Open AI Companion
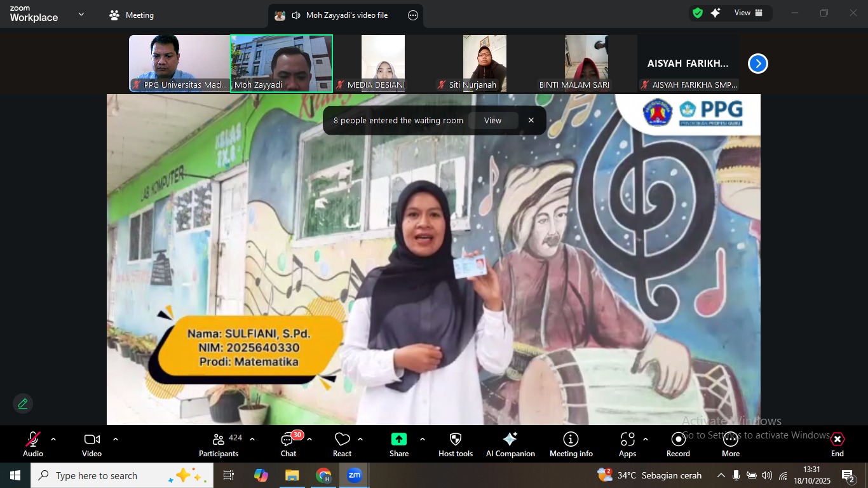 [510, 444]
